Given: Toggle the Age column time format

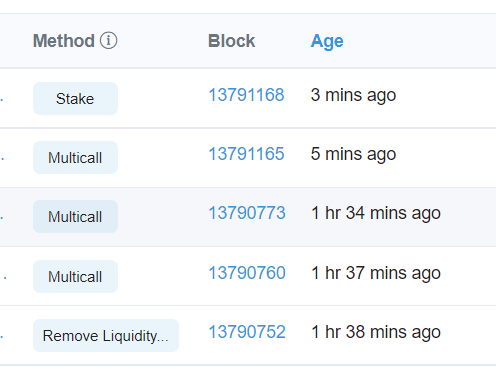Looking at the screenshot, I should point(327,42).
